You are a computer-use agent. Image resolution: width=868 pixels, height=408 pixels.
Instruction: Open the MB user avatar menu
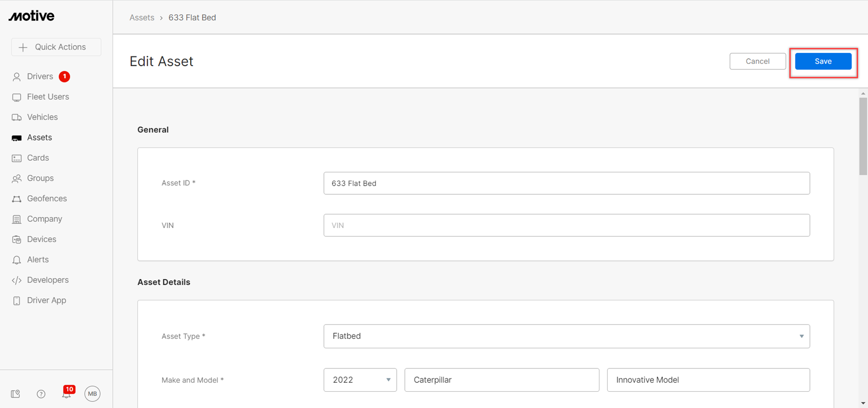93,394
